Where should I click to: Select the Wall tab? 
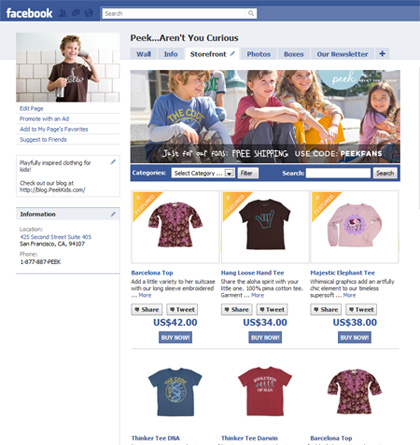tap(143, 54)
